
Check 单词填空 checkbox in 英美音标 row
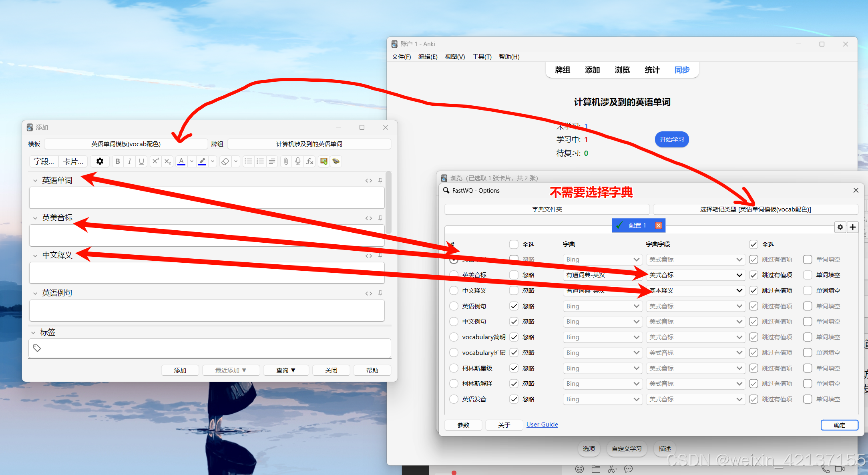coord(808,275)
